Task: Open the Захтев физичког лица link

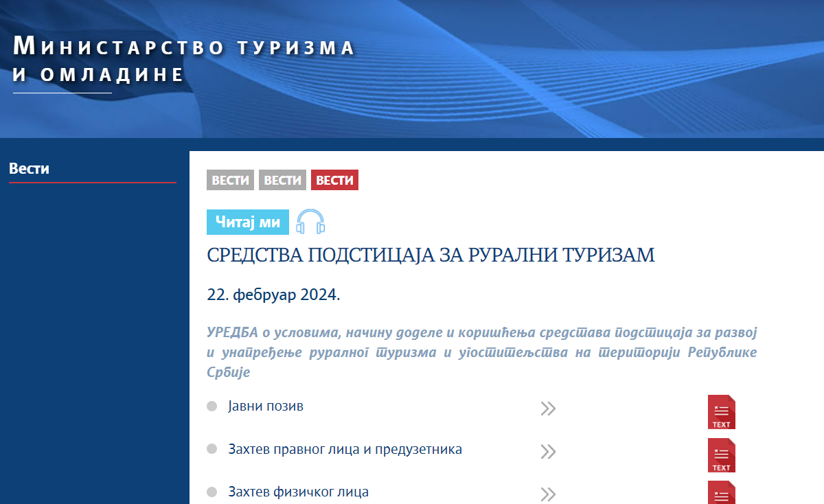Action: tap(298, 492)
